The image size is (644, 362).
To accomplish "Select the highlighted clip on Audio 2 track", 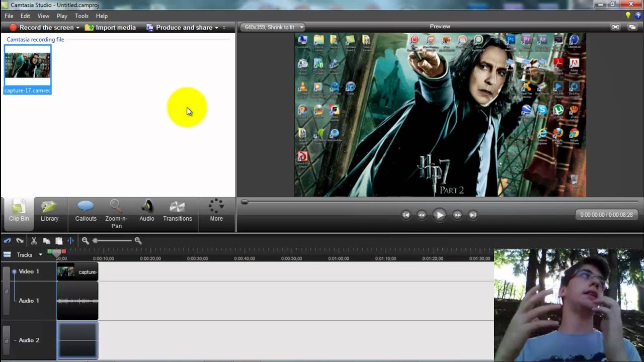I will point(77,340).
